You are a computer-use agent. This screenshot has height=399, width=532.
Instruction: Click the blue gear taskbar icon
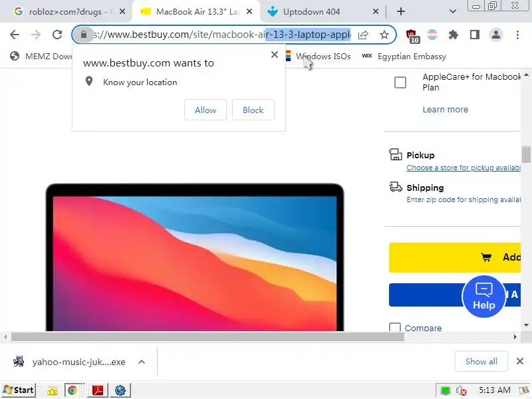[120, 390]
